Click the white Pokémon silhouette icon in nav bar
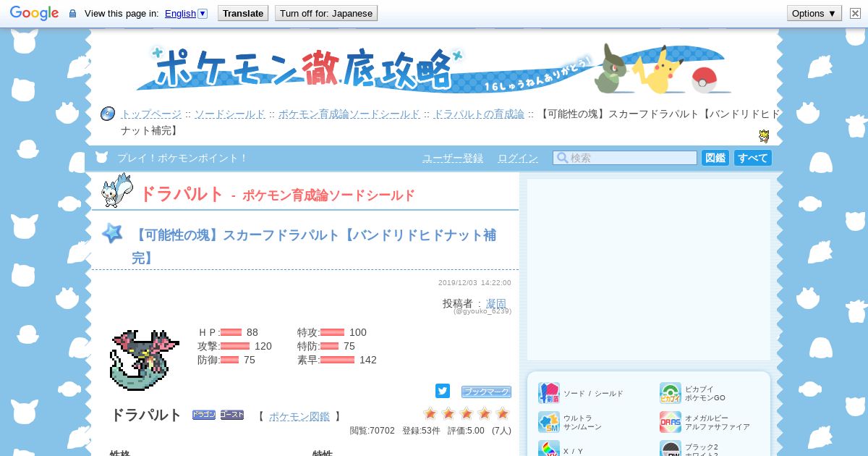The height and width of the screenshot is (456, 868). [x=102, y=158]
